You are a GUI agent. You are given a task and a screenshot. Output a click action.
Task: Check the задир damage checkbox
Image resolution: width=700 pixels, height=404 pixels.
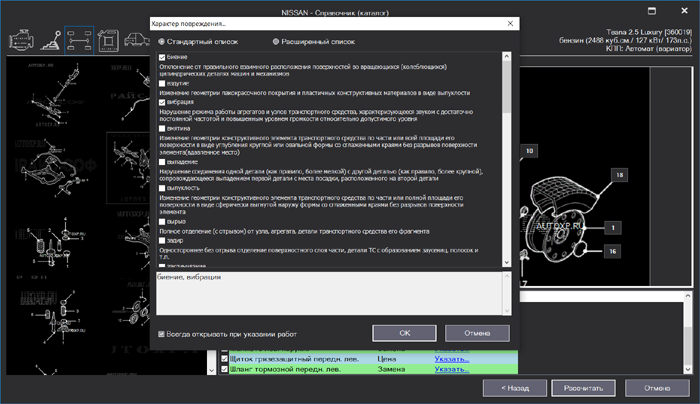pos(162,241)
